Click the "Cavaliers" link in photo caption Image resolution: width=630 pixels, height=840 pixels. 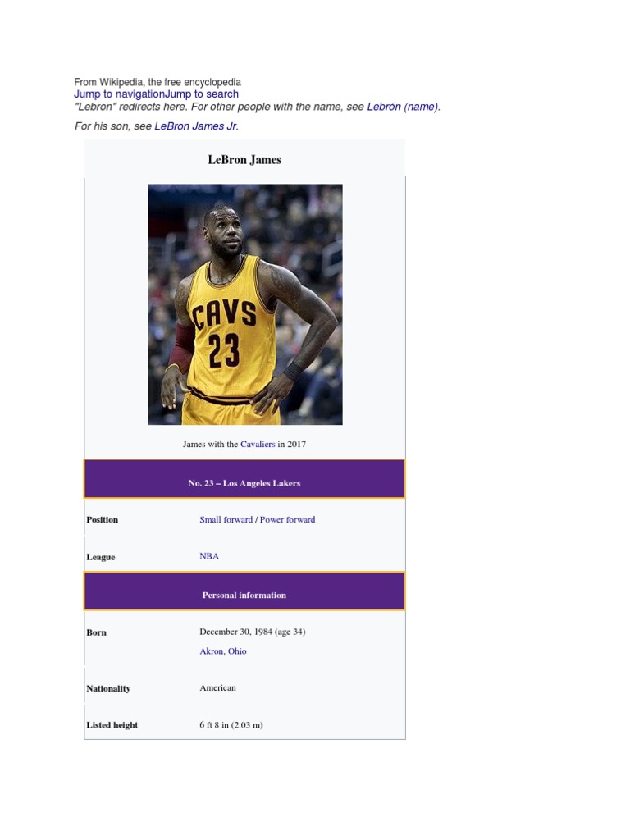[x=258, y=444]
